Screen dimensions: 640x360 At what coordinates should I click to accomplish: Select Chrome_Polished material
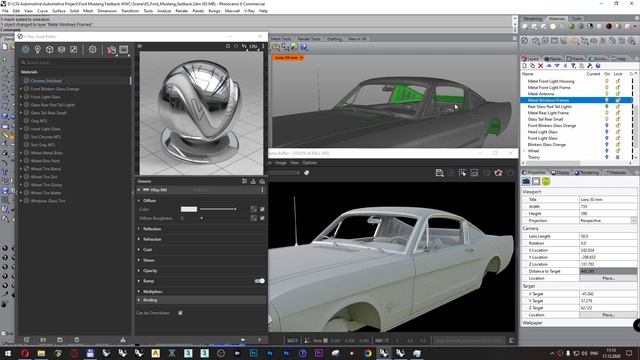tap(46, 81)
